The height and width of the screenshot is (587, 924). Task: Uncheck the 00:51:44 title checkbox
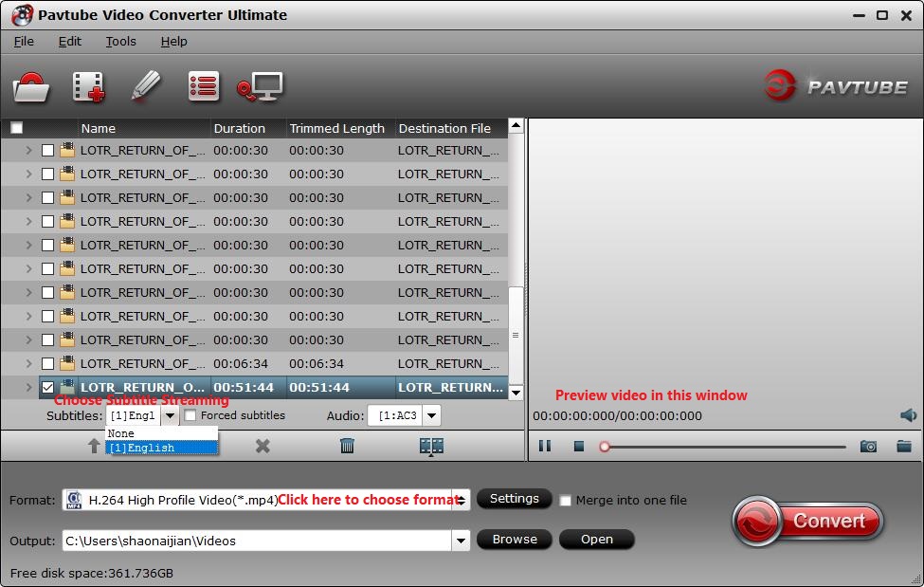[47, 387]
